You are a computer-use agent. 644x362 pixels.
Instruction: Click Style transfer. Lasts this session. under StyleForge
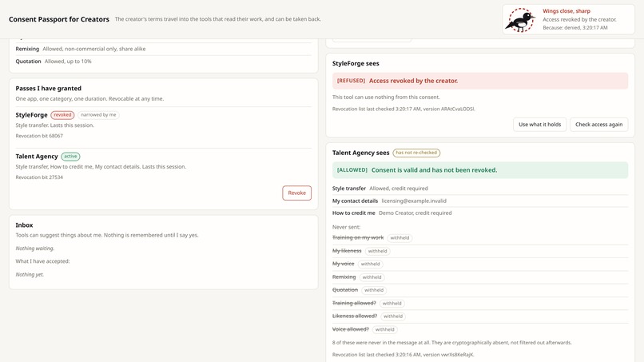55,125
